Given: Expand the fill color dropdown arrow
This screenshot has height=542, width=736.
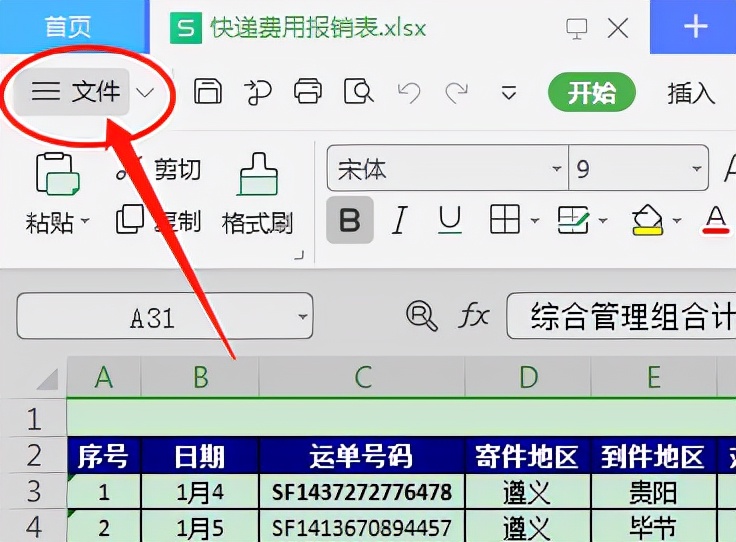Looking at the screenshot, I should [x=677, y=220].
